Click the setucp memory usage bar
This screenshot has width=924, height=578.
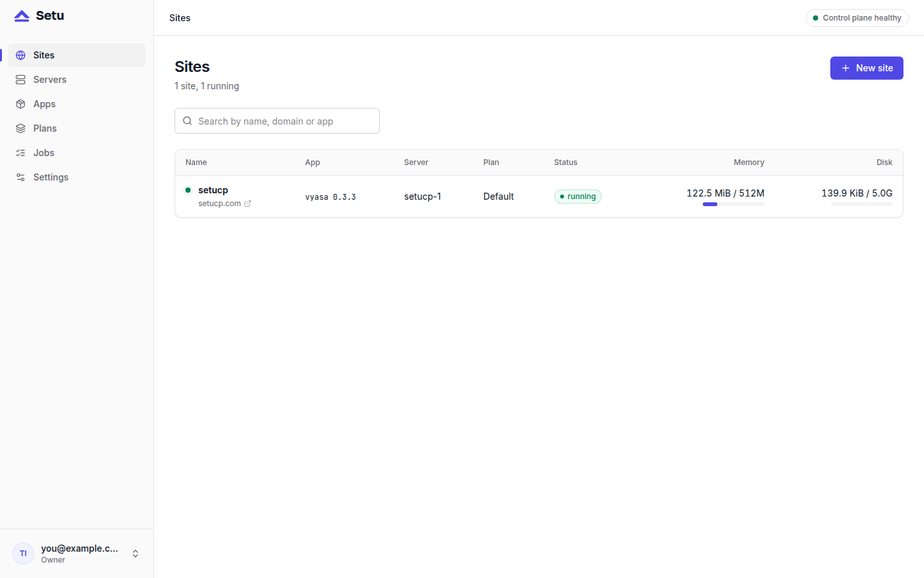tap(733, 204)
